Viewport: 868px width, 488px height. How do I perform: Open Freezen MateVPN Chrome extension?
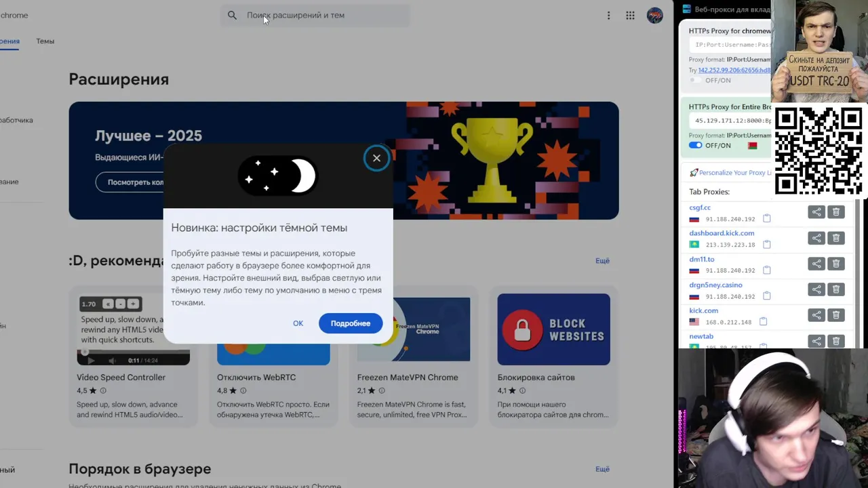pyautogui.click(x=408, y=378)
